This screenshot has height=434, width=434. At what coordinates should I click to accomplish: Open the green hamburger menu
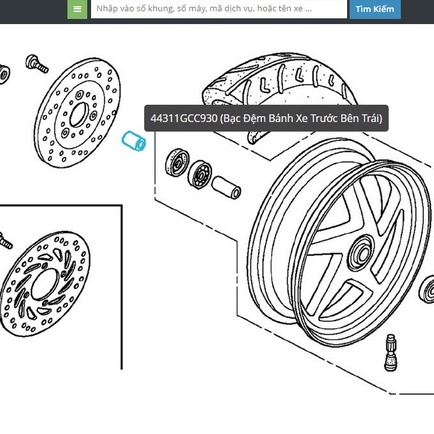pyautogui.click(x=77, y=9)
